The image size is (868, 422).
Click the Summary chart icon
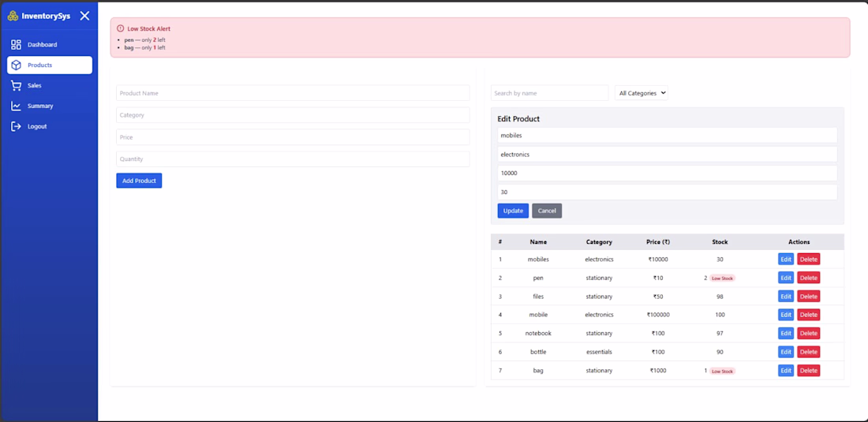coord(16,106)
